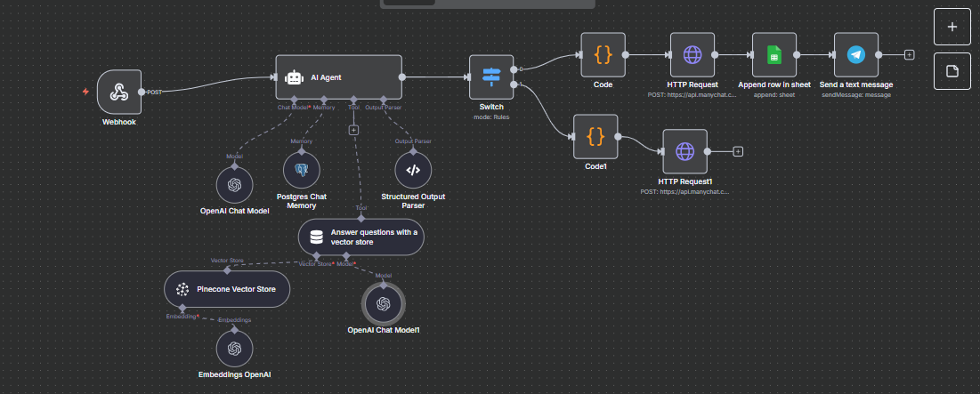Click the Webhook POST output connector
Screen dimensions: 980x394
(x=142, y=92)
